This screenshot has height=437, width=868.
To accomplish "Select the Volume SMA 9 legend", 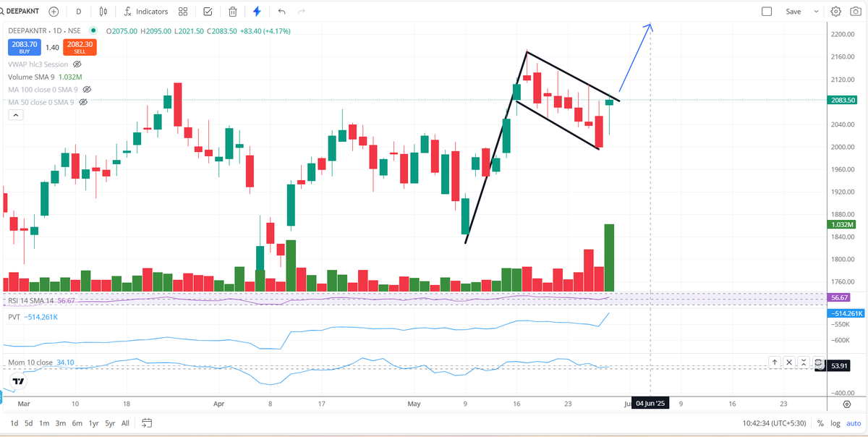I will [x=45, y=77].
